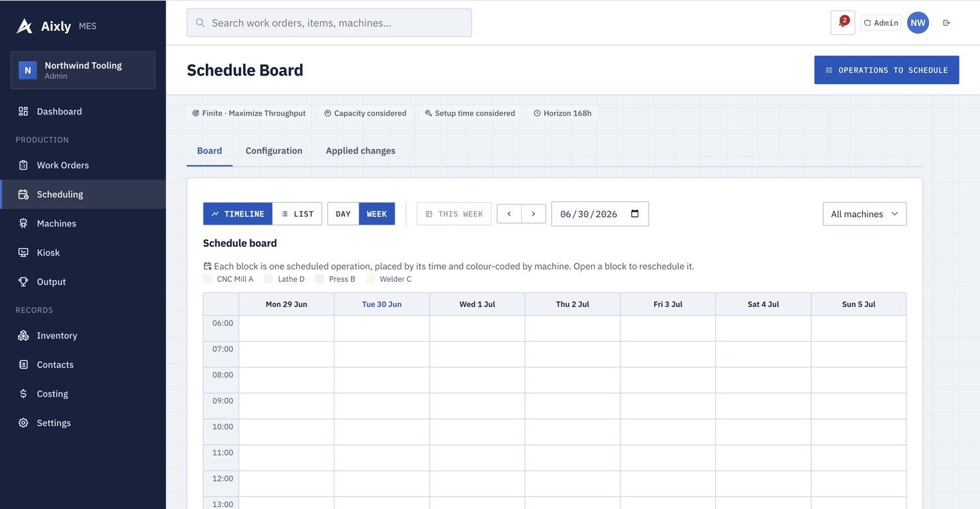Click the Settings gear icon
This screenshot has width=980, height=509.
[x=23, y=423]
